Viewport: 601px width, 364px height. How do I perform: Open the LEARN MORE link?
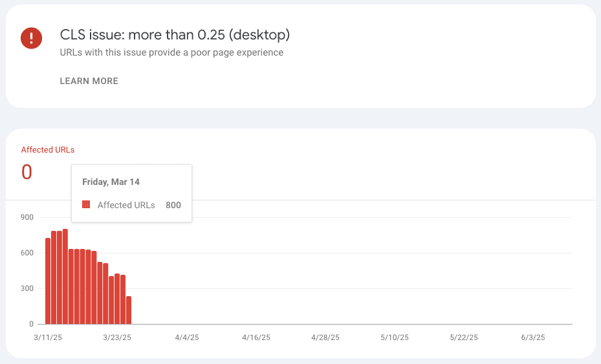click(89, 81)
